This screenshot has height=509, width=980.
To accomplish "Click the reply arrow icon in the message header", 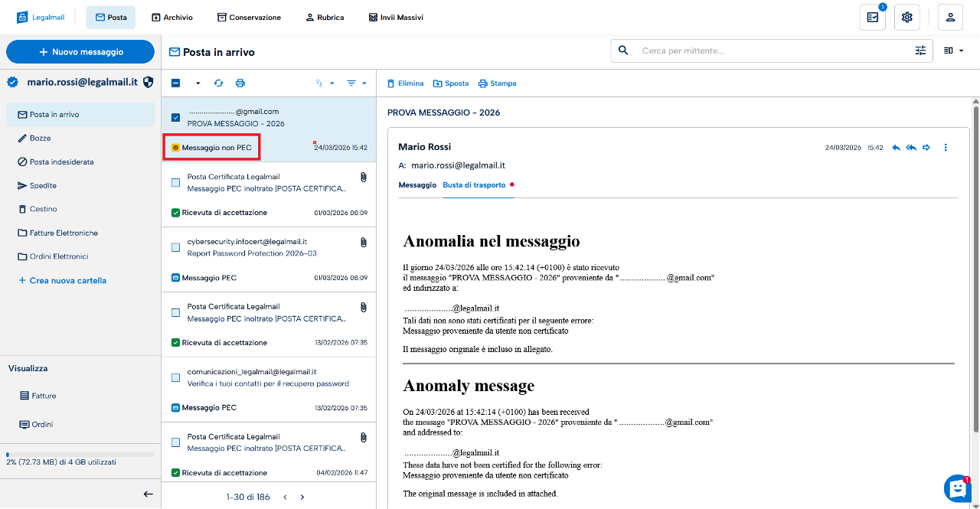I will [x=897, y=148].
